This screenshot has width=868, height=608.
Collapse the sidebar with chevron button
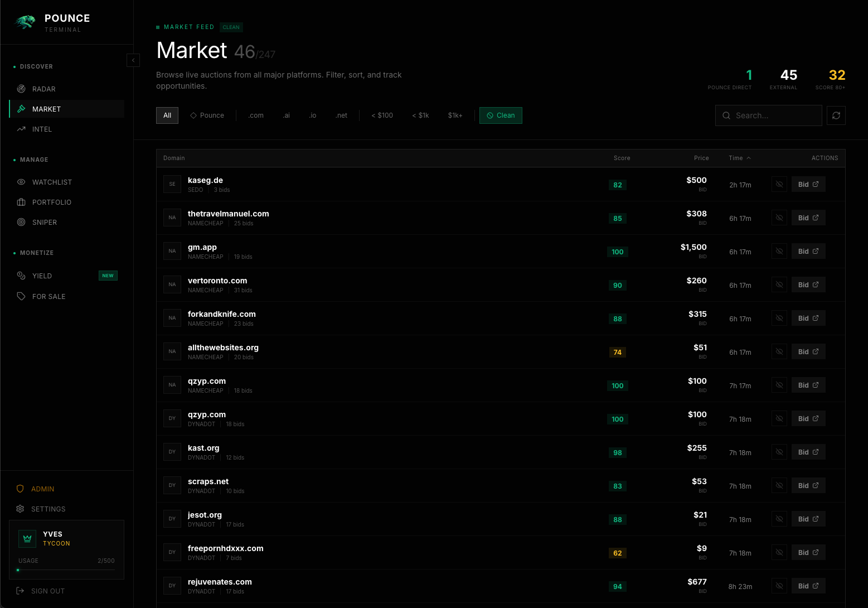[133, 60]
